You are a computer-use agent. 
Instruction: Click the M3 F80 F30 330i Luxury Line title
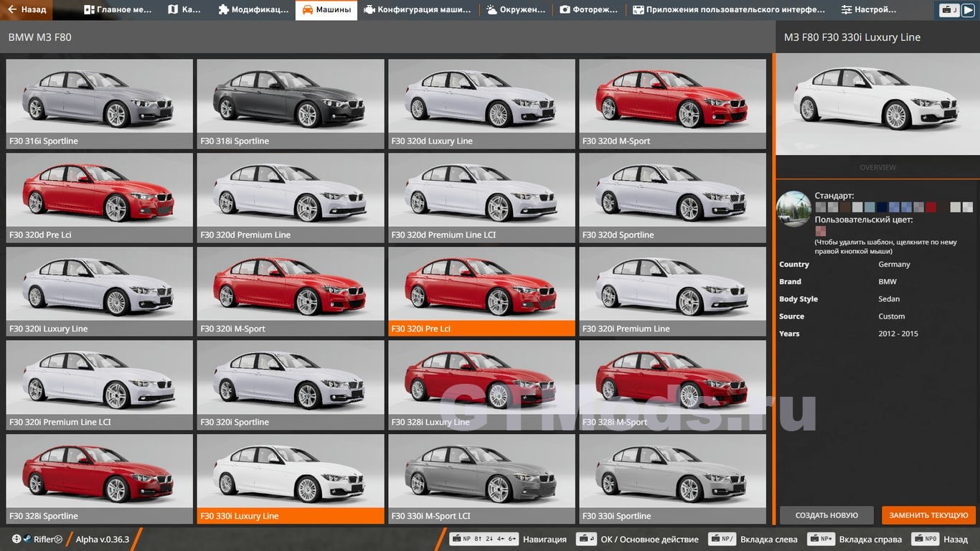[x=852, y=37]
